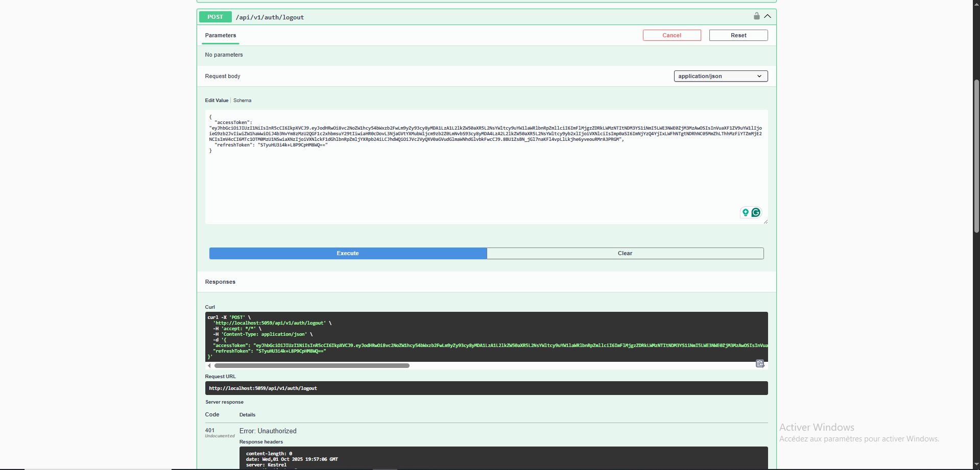The image size is (980, 470).
Task: Click the "Server response" label
Action: tap(224, 402)
